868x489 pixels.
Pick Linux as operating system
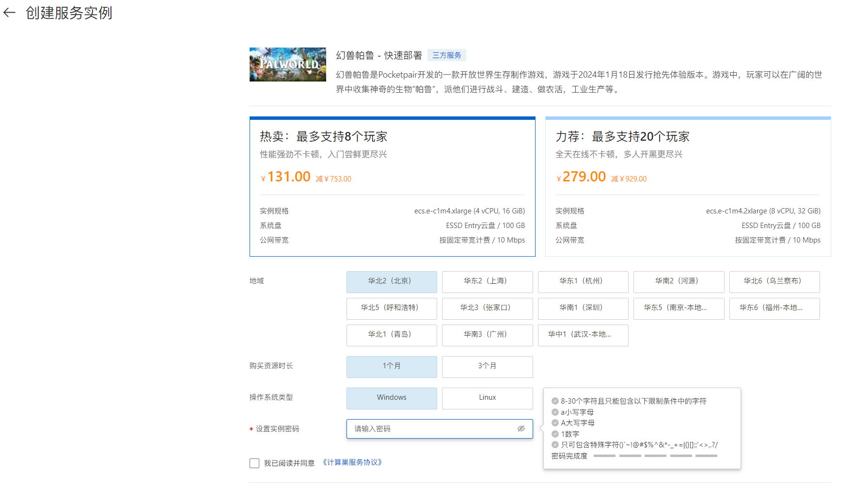click(488, 398)
